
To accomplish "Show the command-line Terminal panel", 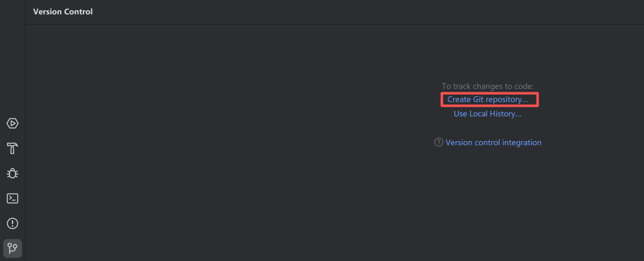I will 13,198.
